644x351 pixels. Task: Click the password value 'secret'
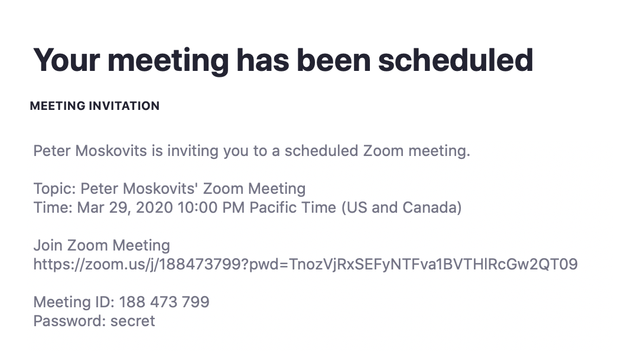tap(133, 321)
